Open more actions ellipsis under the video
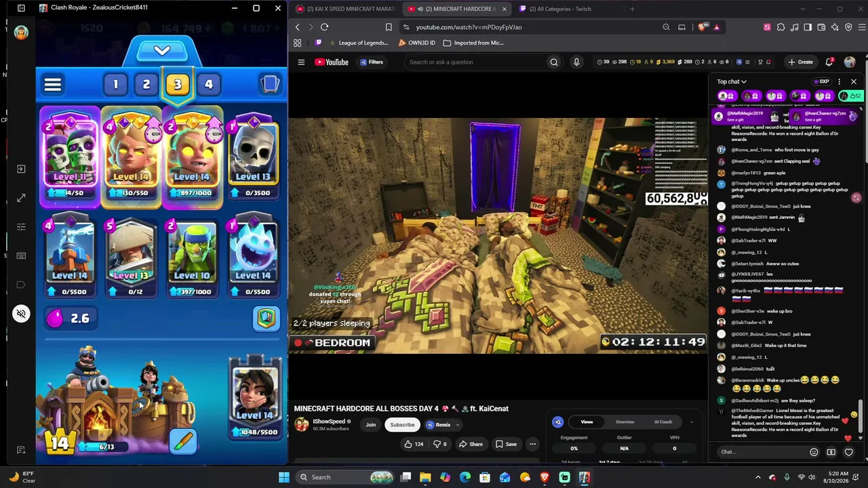 532,445
